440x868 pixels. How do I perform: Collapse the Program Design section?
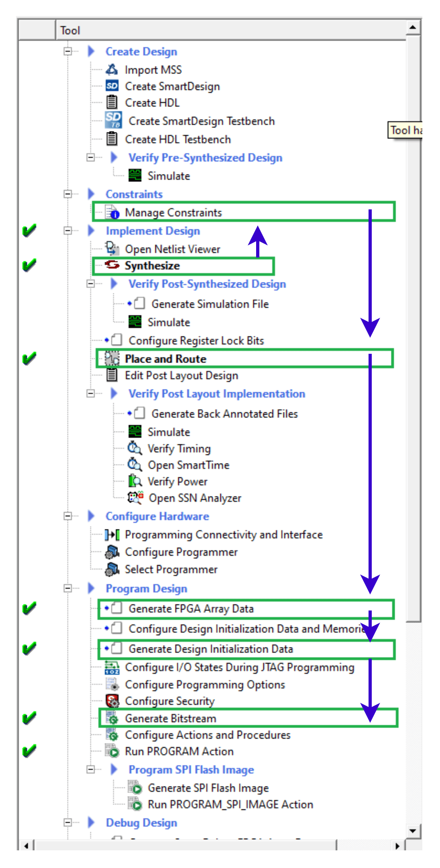[x=68, y=588]
